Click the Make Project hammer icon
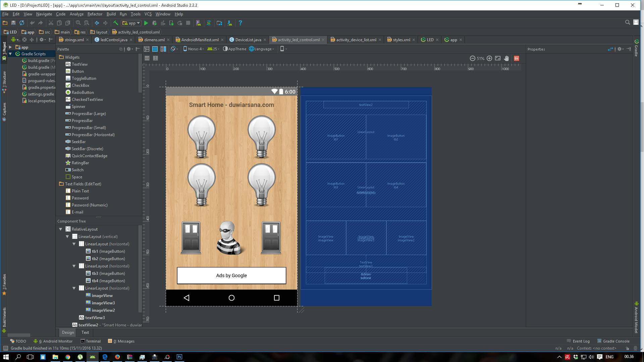The width and height of the screenshot is (644, 362). 115,23
